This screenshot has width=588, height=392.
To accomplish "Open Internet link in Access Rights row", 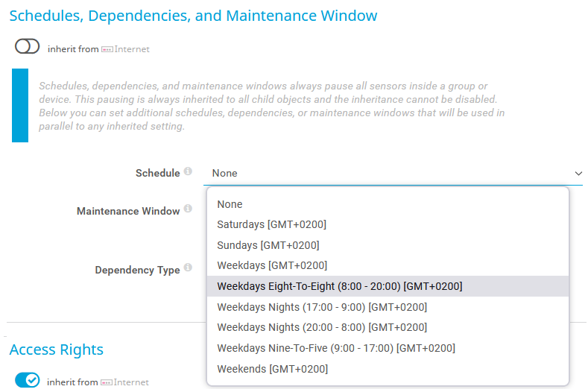I will pyautogui.click(x=131, y=382).
